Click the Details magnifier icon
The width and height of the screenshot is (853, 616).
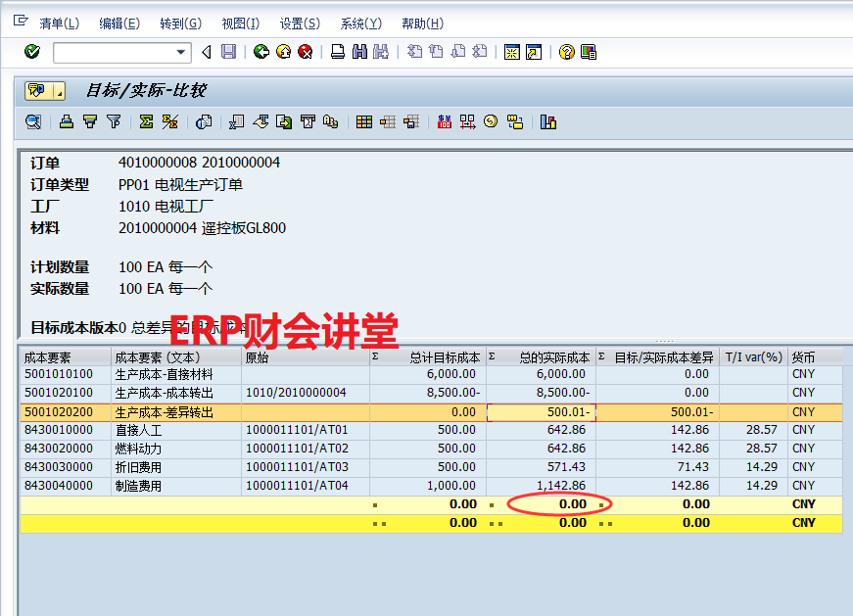[x=33, y=122]
